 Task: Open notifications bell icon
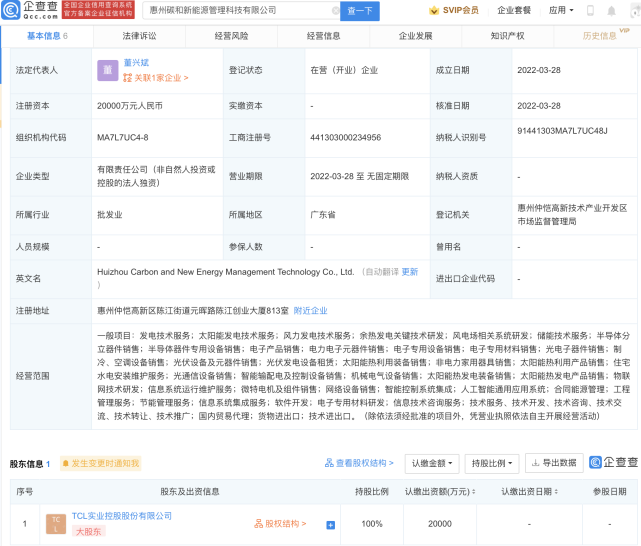(x=611, y=11)
